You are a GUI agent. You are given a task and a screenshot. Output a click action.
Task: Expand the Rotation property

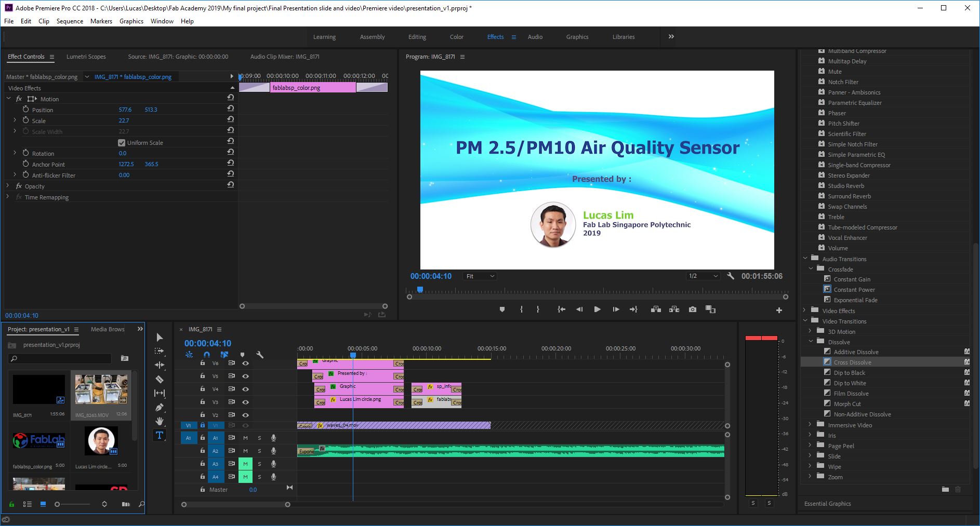click(x=15, y=153)
